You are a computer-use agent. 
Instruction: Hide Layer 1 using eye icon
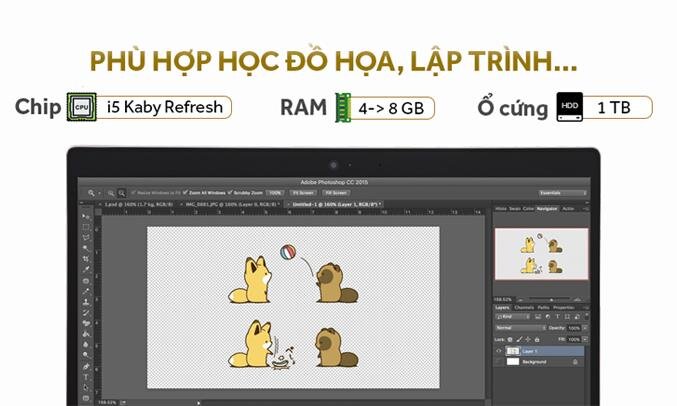pos(499,351)
